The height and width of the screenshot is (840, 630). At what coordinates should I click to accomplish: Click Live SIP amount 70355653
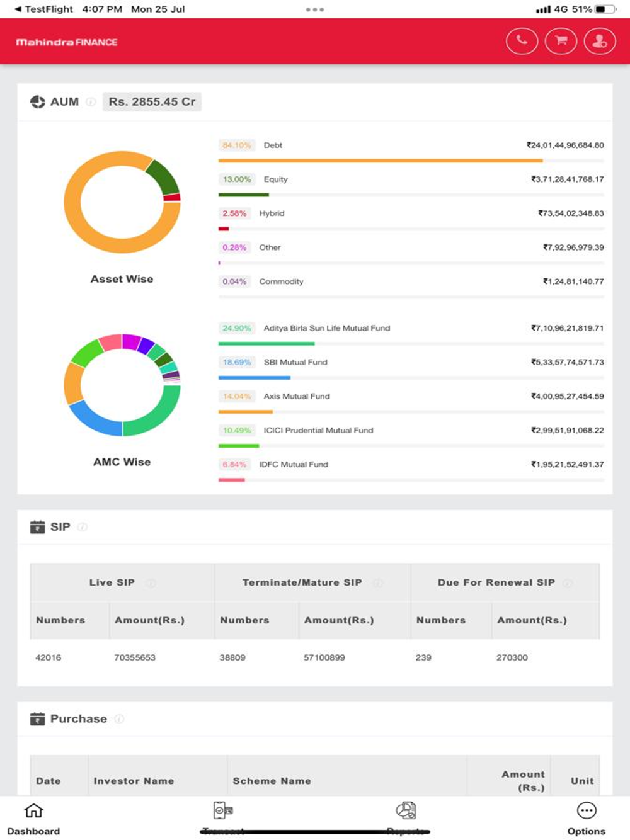[135, 657]
